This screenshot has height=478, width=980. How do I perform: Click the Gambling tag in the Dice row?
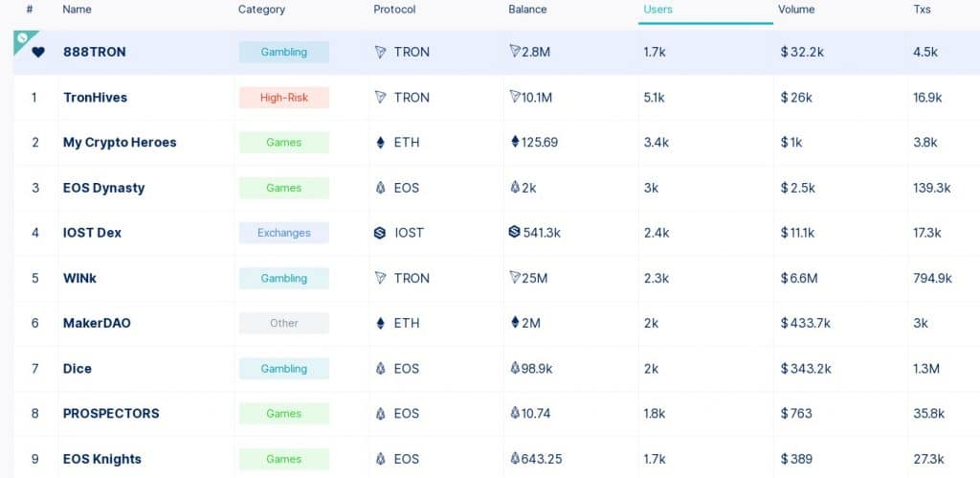click(283, 369)
